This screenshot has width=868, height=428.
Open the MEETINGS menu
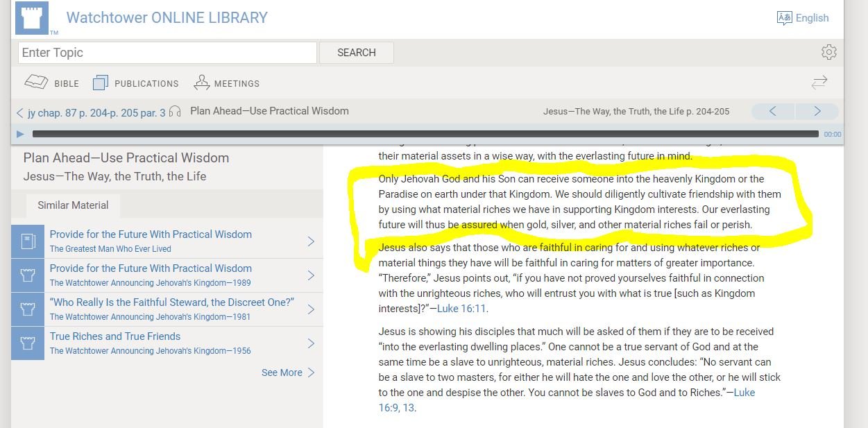coord(237,83)
